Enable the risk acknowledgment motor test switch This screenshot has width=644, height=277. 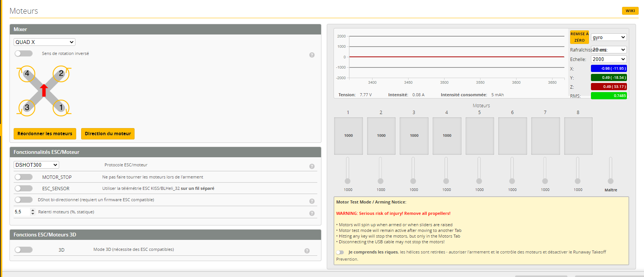[340, 252]
